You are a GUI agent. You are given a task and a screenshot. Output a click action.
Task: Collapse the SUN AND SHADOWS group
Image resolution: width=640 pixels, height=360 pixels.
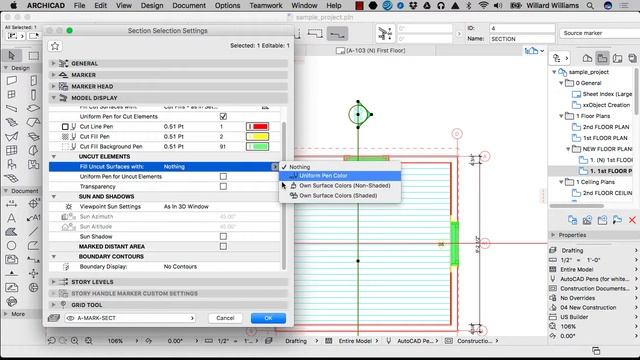click(53, 196)
